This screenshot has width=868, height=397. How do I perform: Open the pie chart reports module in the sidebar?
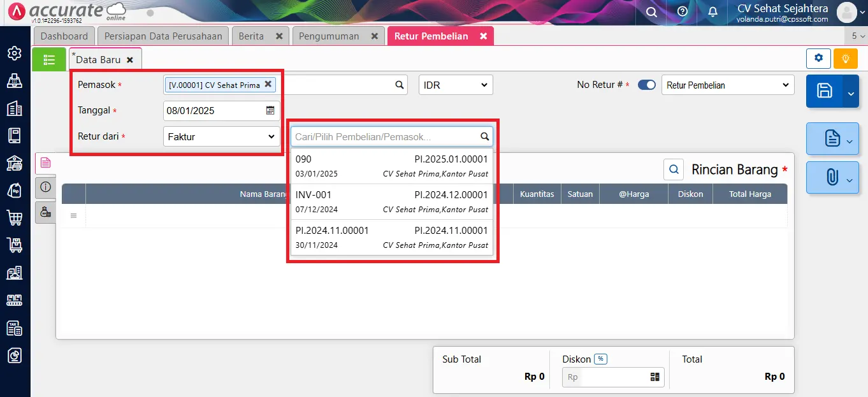(x=15, y=355)
